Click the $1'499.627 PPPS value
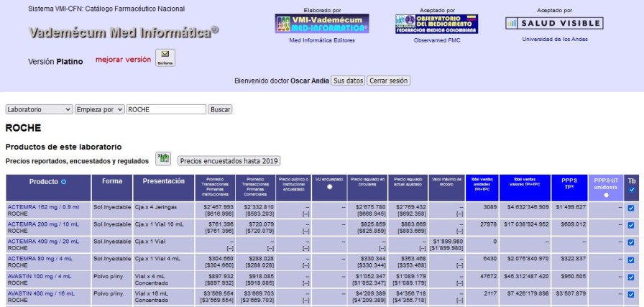This screenshot has width=644, height=307. (x=571, y=207)
